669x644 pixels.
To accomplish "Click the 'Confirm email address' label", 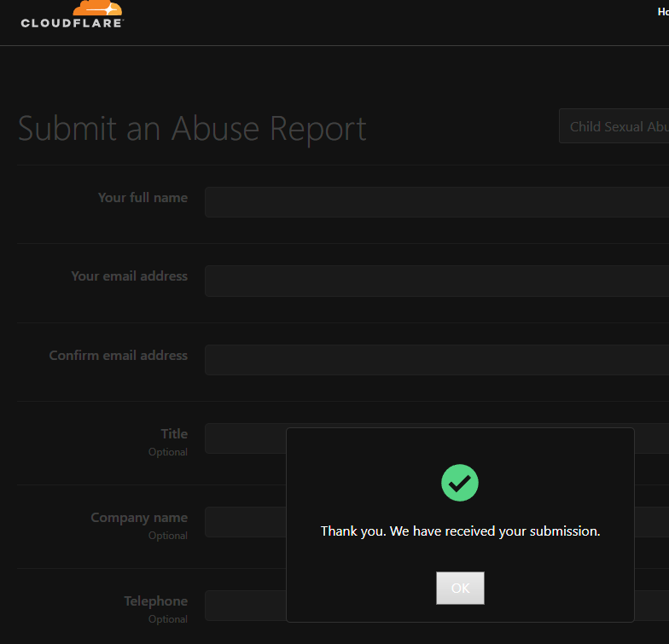I will 118,355.
